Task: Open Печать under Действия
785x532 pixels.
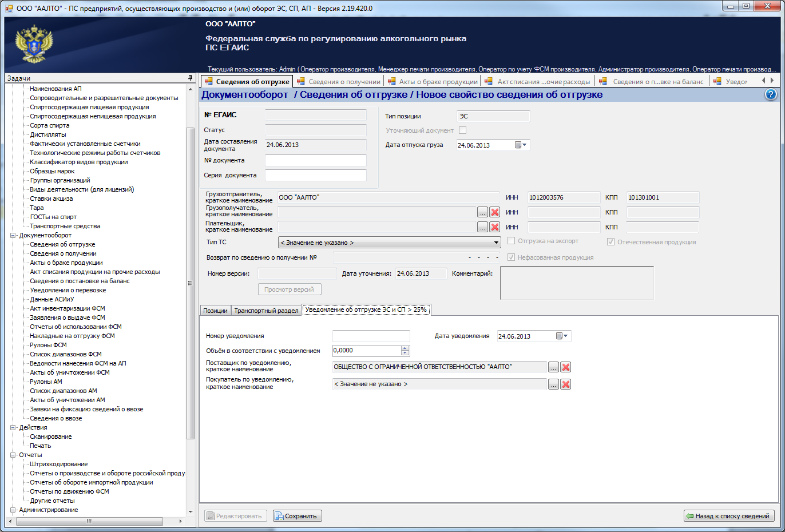Action: (40, 446)
